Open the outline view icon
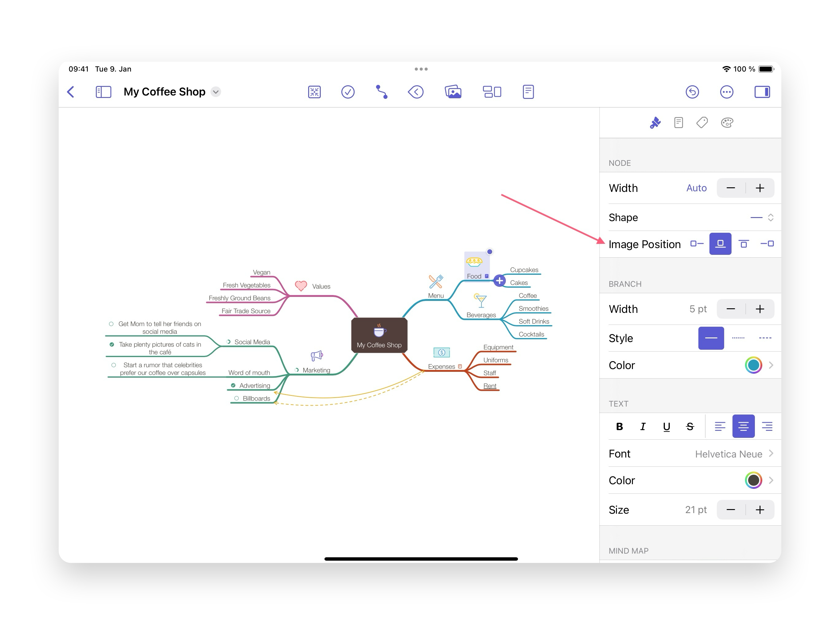 coord(528,92)
